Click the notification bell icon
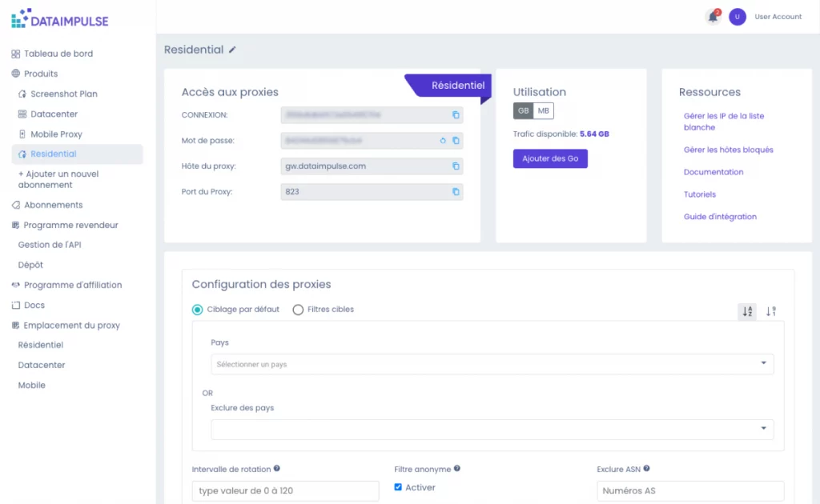Screen dimensions: 820x504 [x=712, y=17]
